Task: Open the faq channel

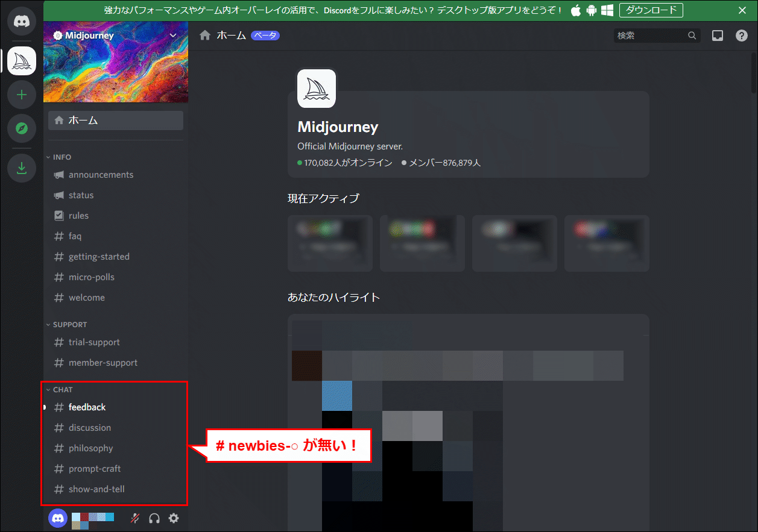Action: [116, 236]
